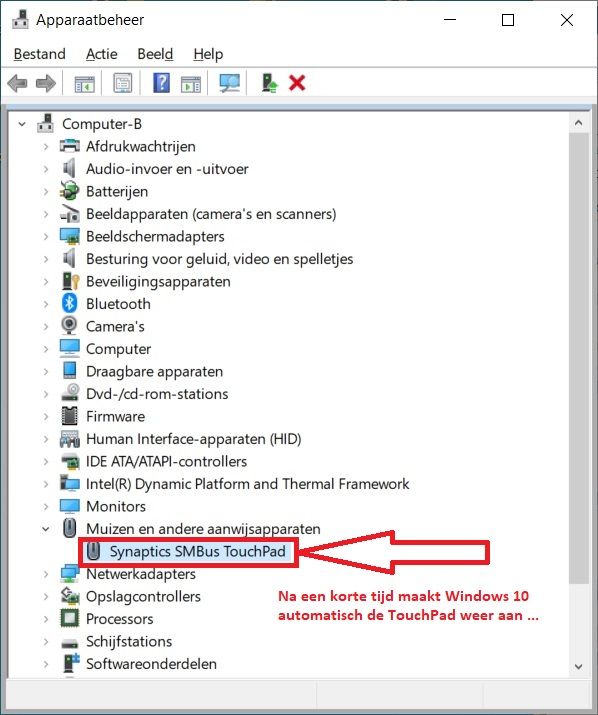
Task: Expand the Netwerkadapters category
Action: click(46, 574)
